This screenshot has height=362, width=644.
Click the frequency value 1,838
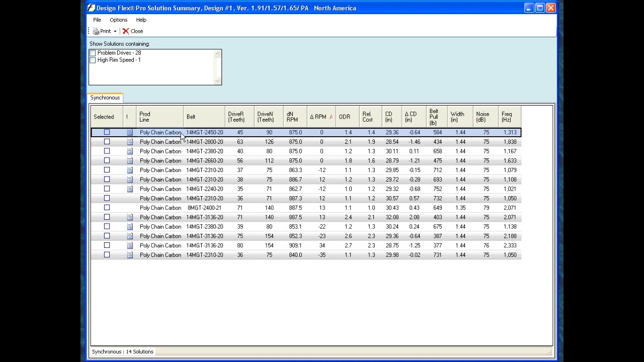coord(510,142)
